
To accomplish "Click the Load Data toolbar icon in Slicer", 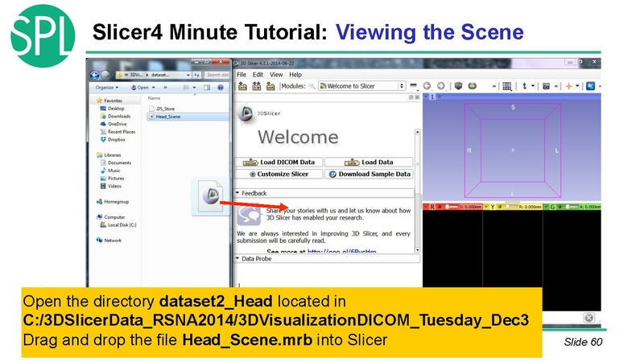I will pos(243,86).
